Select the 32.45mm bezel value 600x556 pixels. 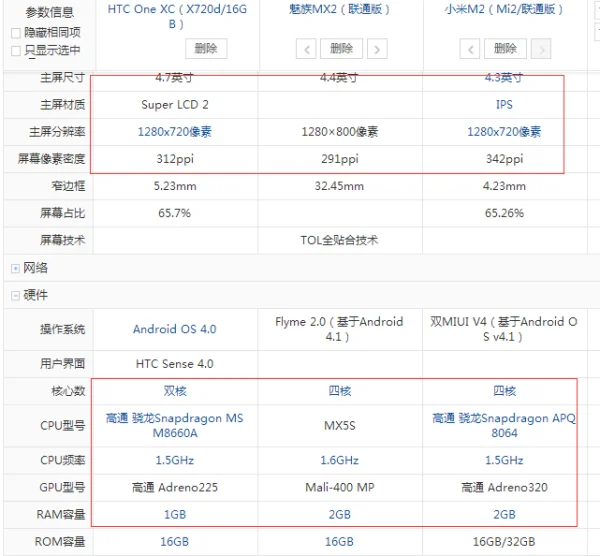339,186
